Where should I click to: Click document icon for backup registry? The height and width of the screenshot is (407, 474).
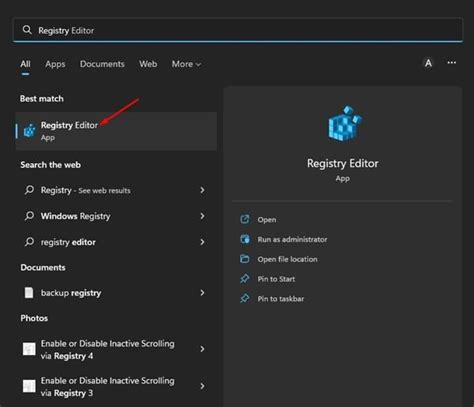[29, 293]
